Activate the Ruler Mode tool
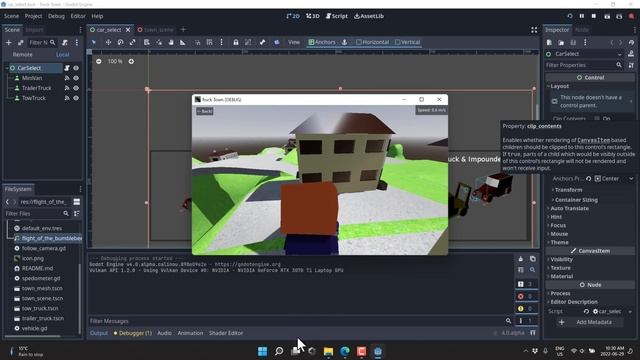The image size is (640, 360). coord(183,42)
